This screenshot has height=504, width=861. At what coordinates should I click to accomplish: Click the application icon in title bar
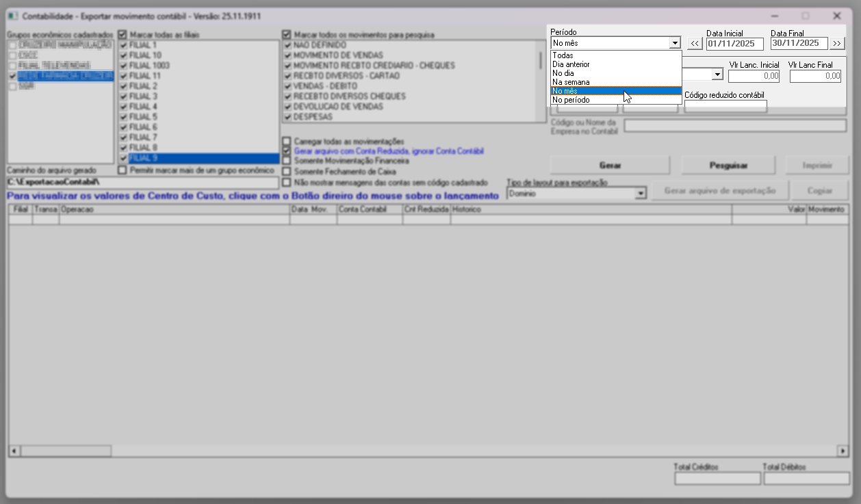click(13, 15)
